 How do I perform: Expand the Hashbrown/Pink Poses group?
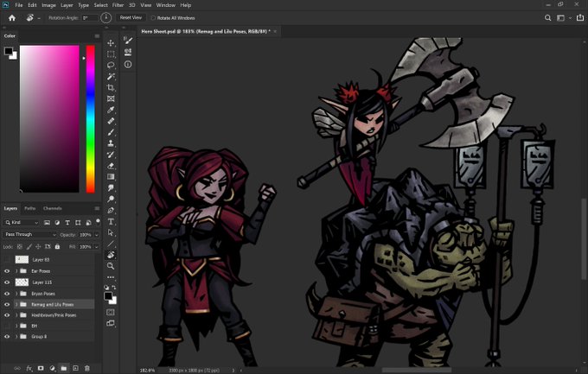pyautogui.click(x=16, y=315)
